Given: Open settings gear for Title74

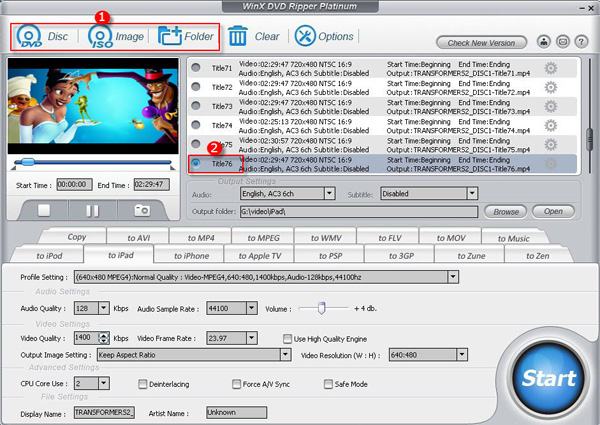Looking at the screenshot, I should [x=551, y=125].
